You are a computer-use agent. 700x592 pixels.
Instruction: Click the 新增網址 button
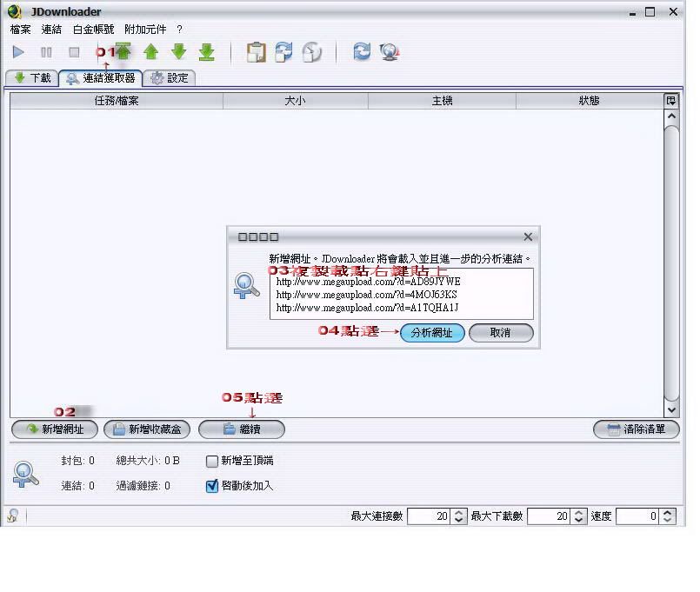[x=55, y=429]
